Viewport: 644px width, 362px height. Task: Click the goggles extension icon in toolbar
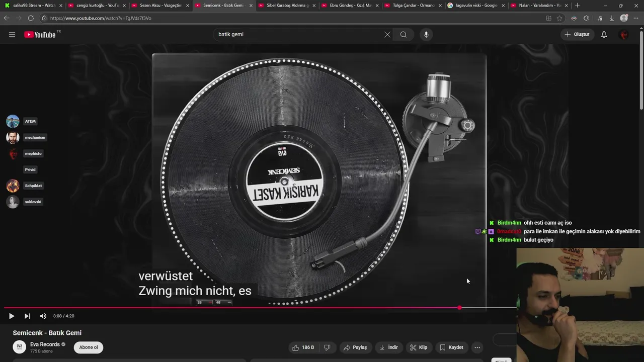[574, 18]
